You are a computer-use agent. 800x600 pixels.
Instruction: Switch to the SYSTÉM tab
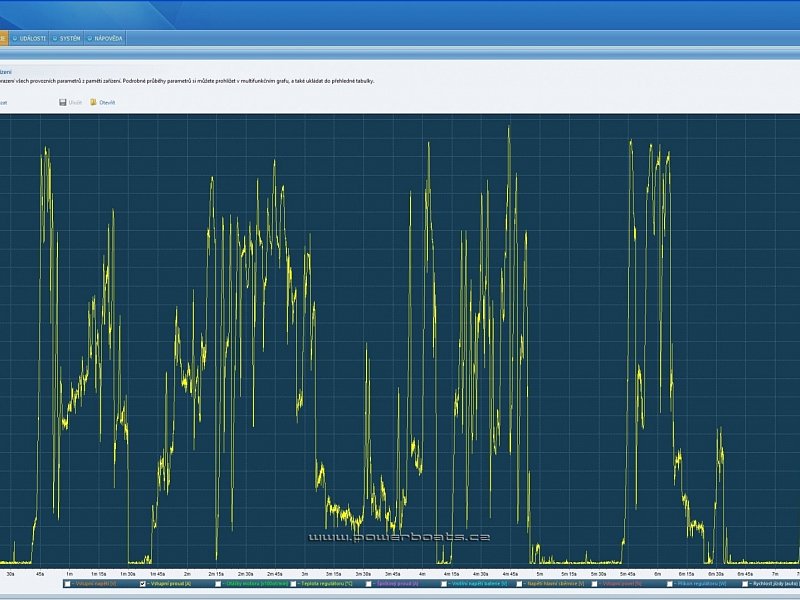[67, 38]
